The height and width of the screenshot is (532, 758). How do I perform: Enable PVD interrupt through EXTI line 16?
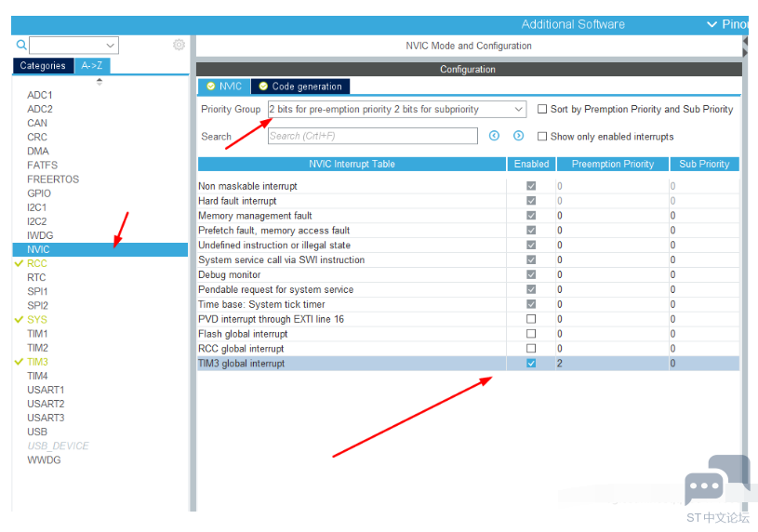coord(531,319)
